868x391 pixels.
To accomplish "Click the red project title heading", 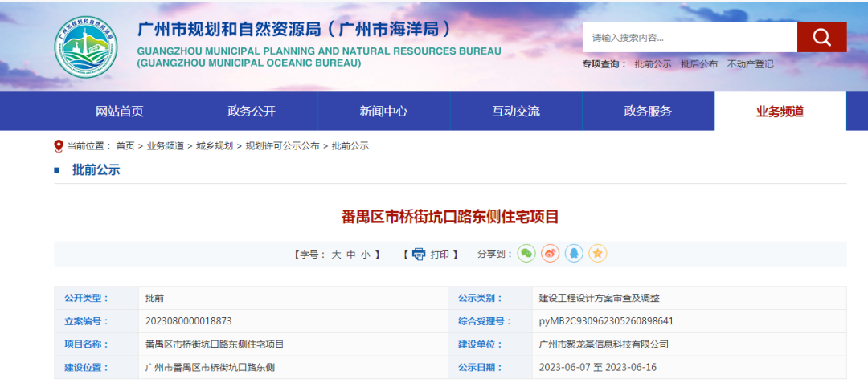I will coord(450,217).
